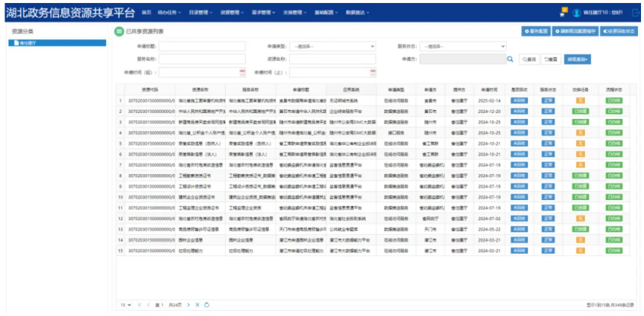Open the page size selector showing 15
This screenshot has width=644, height=316.
coord(124,305)
